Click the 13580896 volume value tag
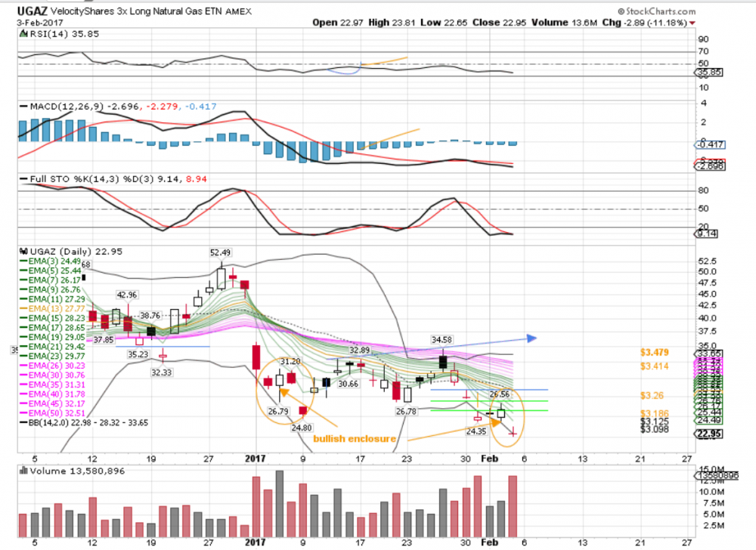The image size is (756, 550). click(717, 475)
